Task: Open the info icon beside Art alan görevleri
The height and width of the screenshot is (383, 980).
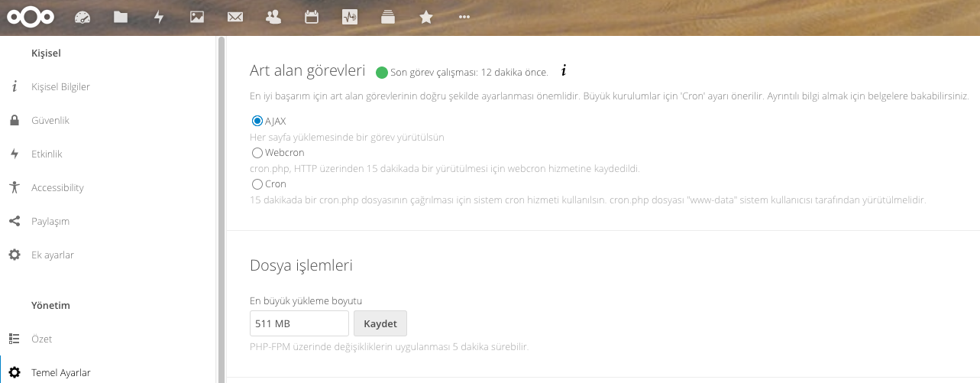Action: coord(564,71)
